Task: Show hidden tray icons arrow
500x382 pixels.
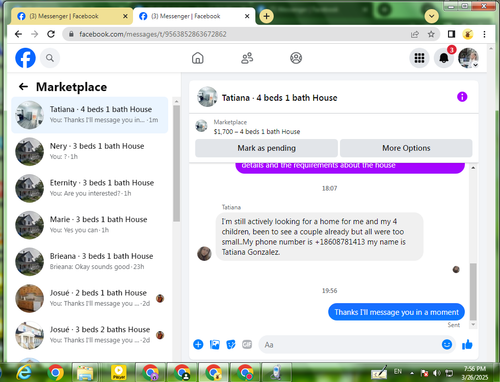Action: coord(412,373)
